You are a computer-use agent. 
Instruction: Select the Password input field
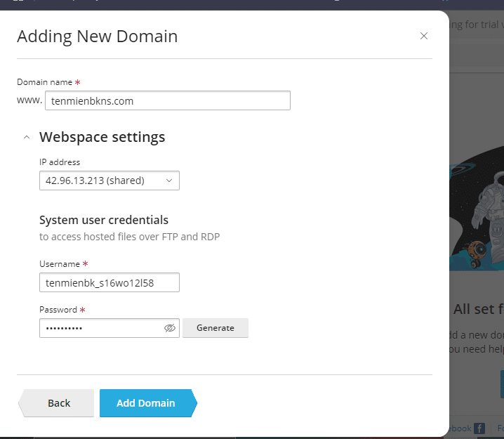point(102,328)
